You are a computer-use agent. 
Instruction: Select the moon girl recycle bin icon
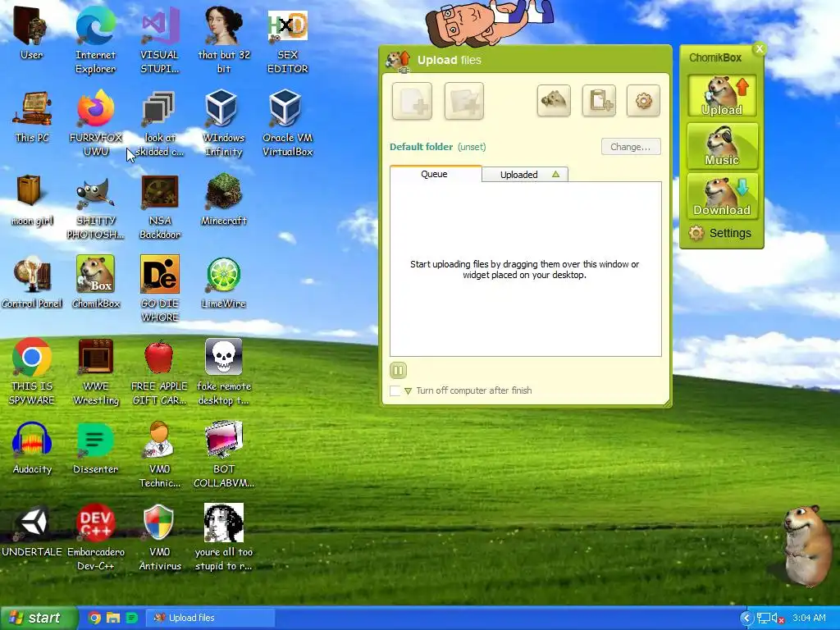[x=32, y=199]
